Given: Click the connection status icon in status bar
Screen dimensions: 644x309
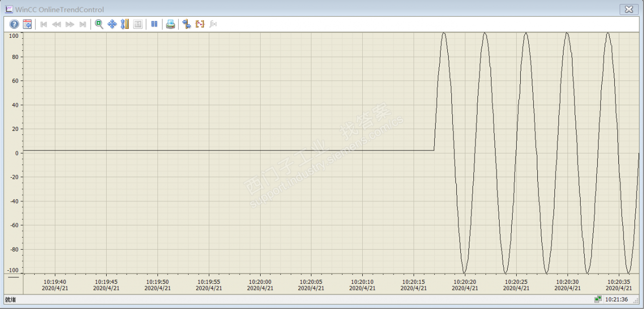Looking at the screenshot, I should [x=598, y=299].
